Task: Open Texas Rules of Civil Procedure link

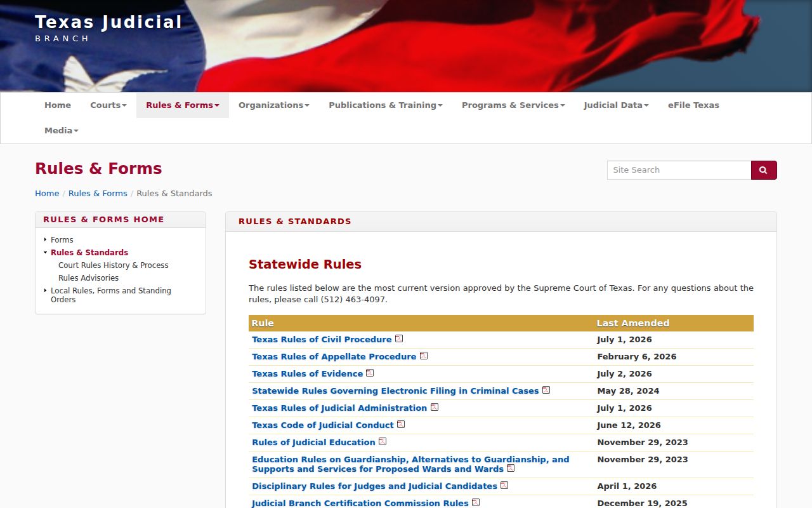Action: [322, 339]
